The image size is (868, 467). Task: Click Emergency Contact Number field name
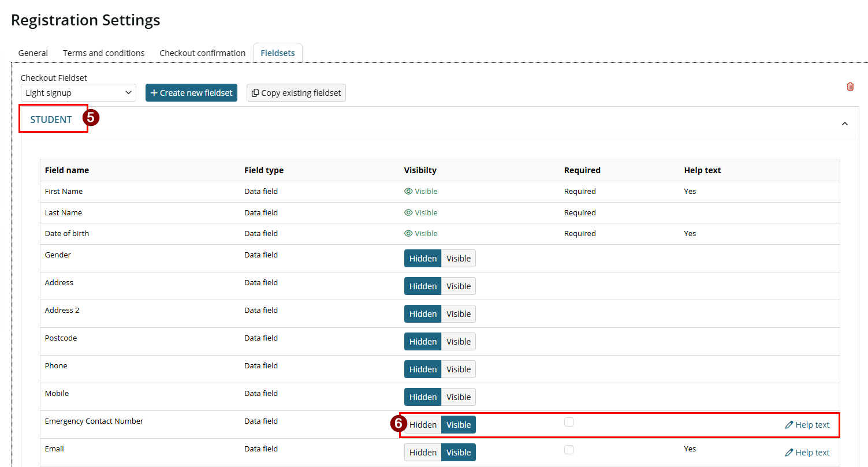(94, 421)
